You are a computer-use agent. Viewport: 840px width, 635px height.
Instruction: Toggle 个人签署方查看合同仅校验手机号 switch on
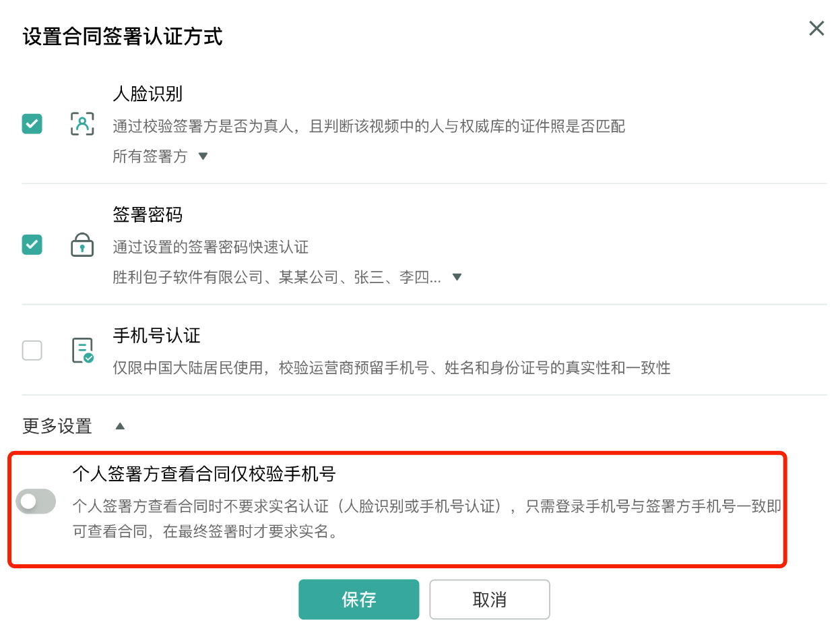36,502
